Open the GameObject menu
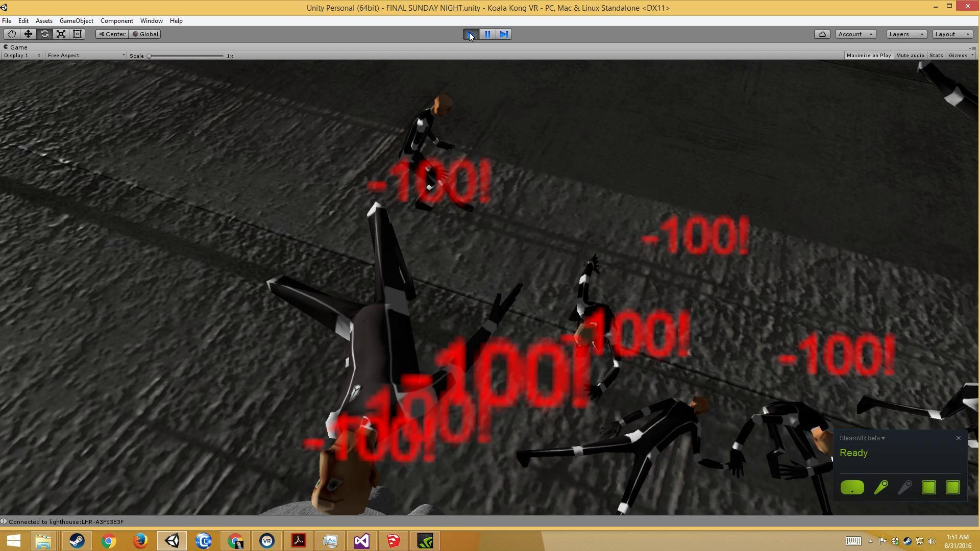This screenshot has height=551, width=980. tap(77, 21)
